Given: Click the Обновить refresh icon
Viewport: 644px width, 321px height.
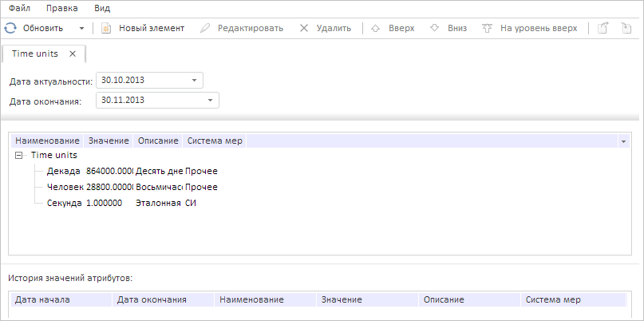Looking at the screenshot, I should [x=10, y=28].
